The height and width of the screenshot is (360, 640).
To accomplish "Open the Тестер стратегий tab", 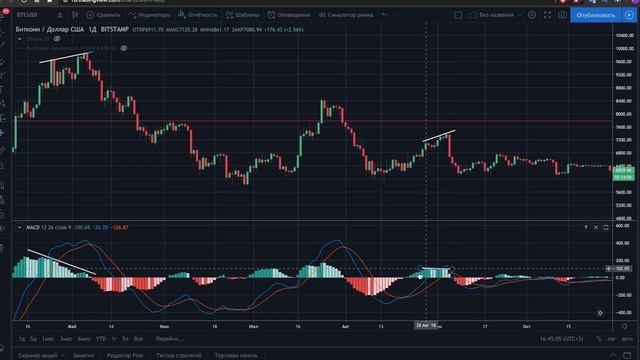I will coord(179,356).
